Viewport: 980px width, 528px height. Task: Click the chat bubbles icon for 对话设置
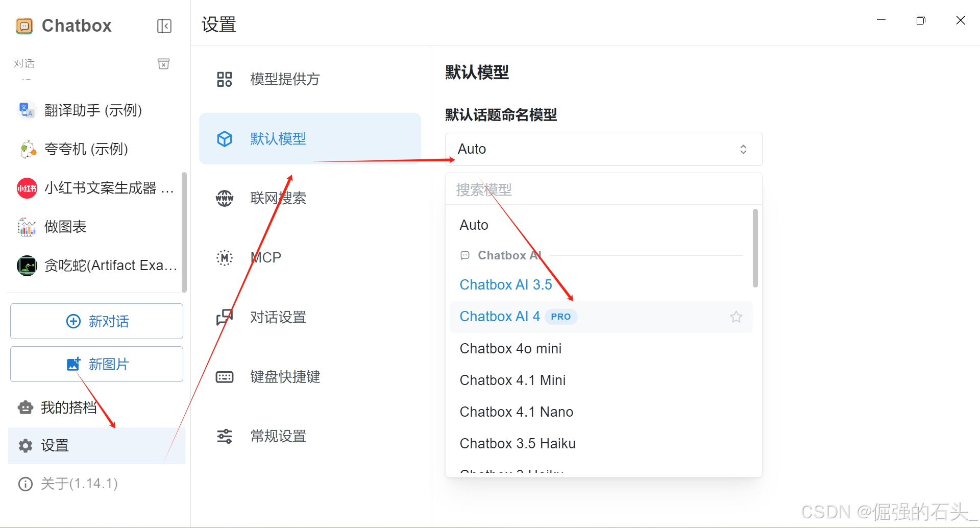[225, 317]
